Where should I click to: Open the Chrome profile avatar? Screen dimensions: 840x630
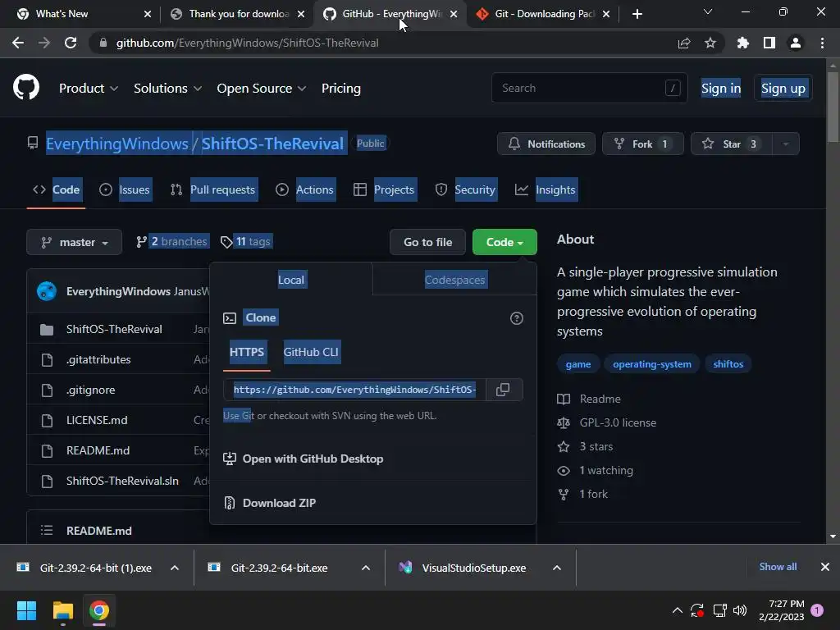click(796, 43)
